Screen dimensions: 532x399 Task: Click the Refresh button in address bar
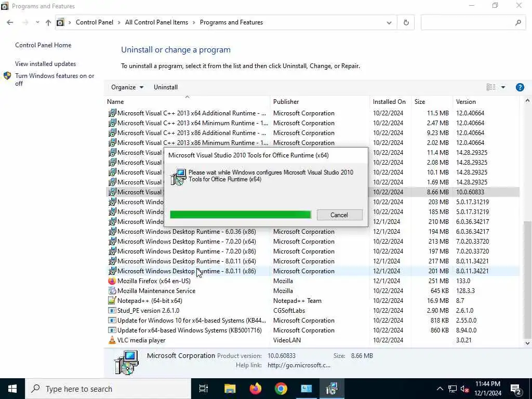tap(406, 22)
